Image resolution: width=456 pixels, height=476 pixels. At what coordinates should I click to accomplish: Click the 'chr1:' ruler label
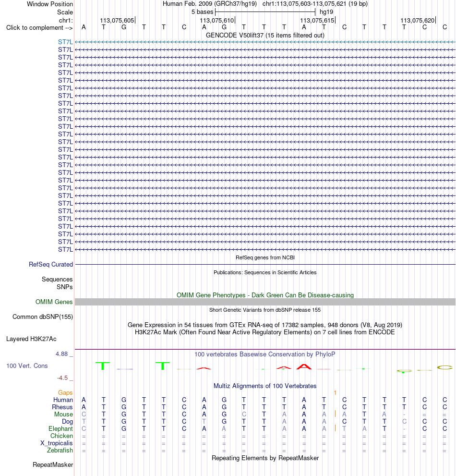(66, 20)
